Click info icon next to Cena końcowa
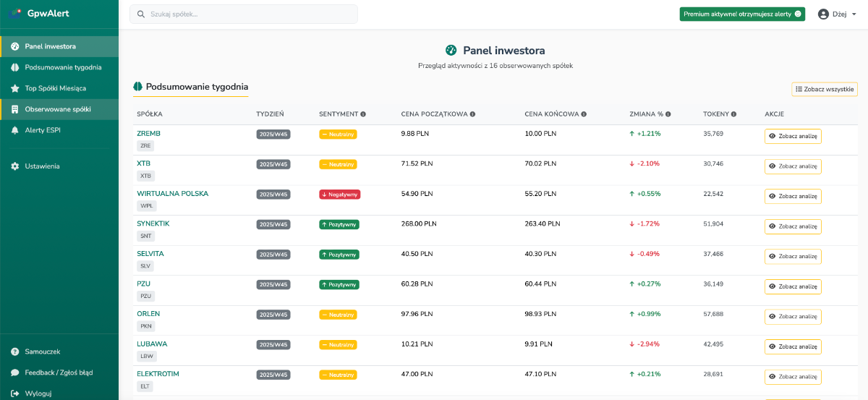 click(584, 114)
